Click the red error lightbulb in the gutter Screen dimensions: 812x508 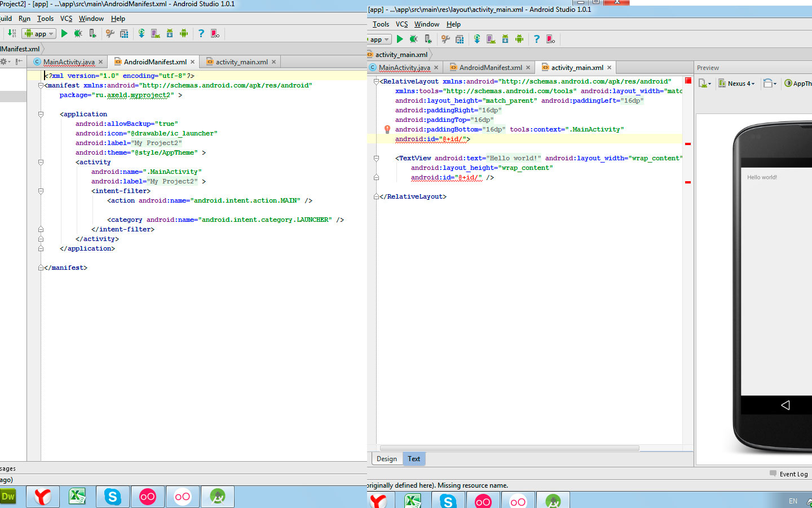387,129
